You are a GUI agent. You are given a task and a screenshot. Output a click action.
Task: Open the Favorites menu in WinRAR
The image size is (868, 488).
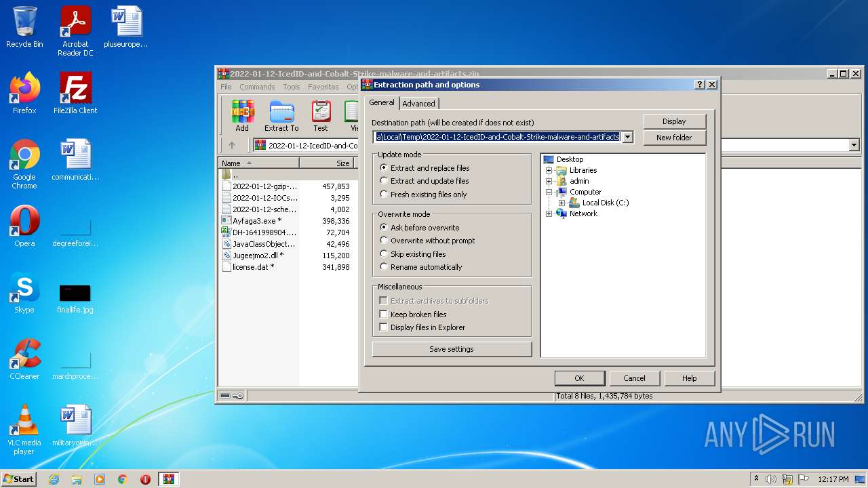[323, 87]
